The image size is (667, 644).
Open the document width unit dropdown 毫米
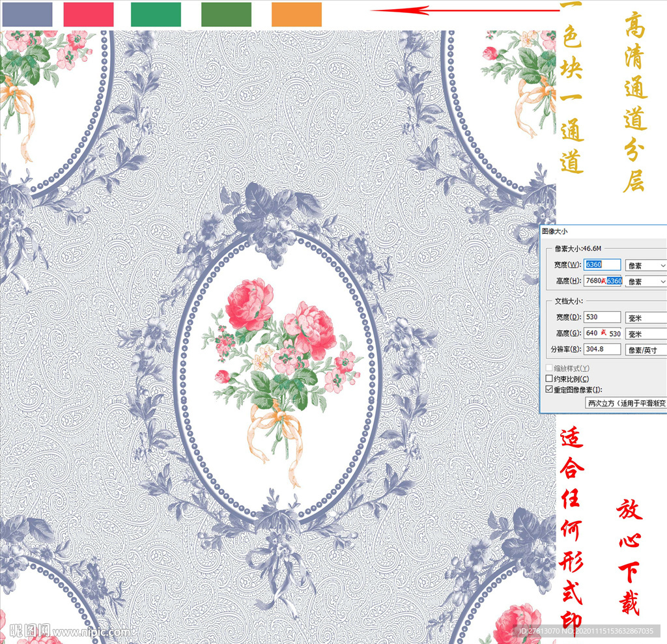click(x=646, y=318)
